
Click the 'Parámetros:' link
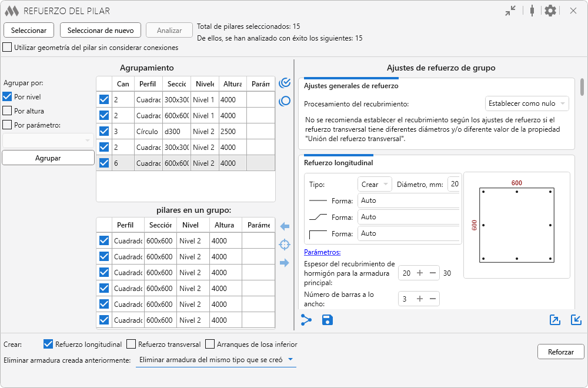322,252
